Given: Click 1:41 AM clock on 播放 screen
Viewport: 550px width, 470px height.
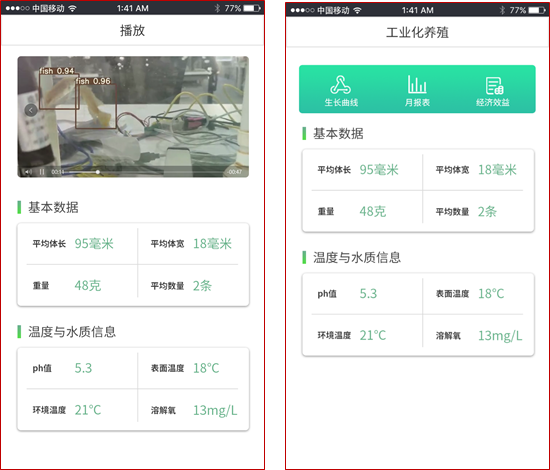Looking at the screenshot, I should click(x=133, y=8).
